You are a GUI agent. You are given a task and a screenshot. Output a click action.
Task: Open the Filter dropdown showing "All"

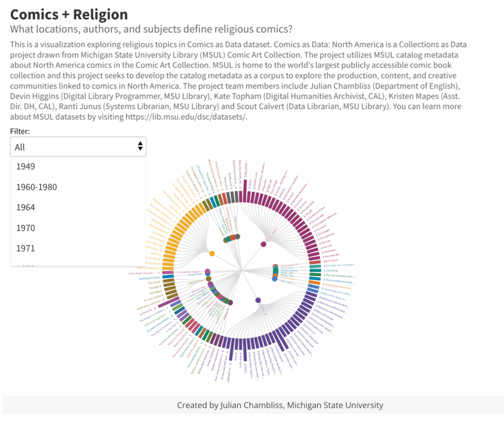coord(78,147)
